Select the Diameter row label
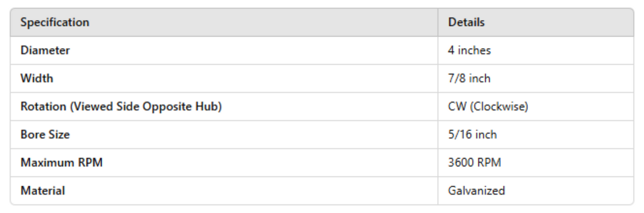Screen dimensions: 644x213 pyautogui.click(x=45, y=51)
